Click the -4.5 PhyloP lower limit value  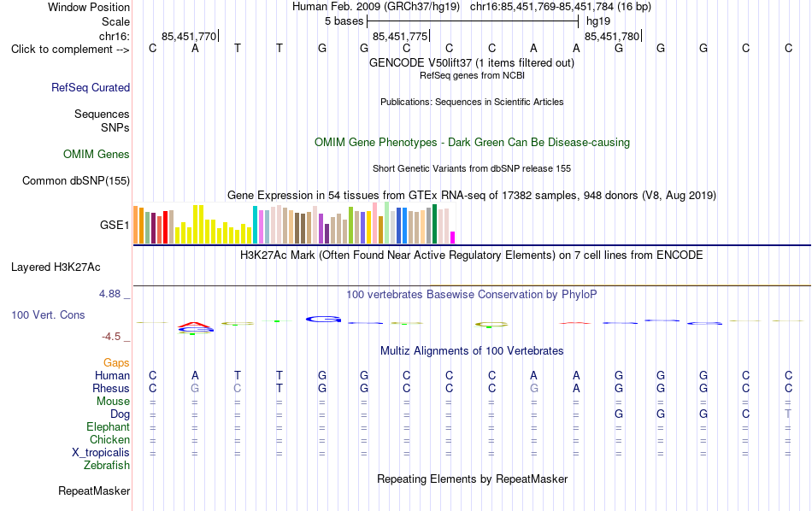tap(111, 337)
